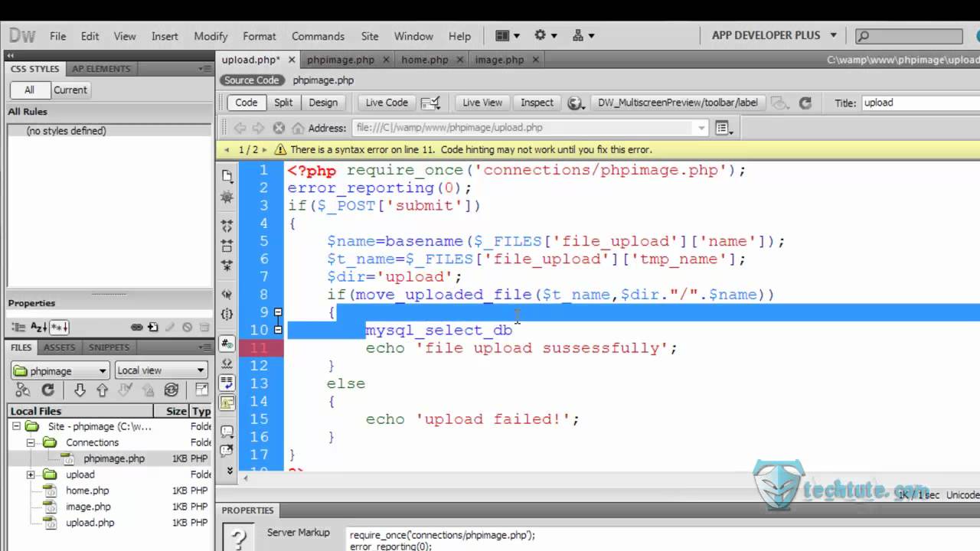Click browser Back arrow in address toolbar
This screenshot has height=551, width=980.
pos(240,128)
